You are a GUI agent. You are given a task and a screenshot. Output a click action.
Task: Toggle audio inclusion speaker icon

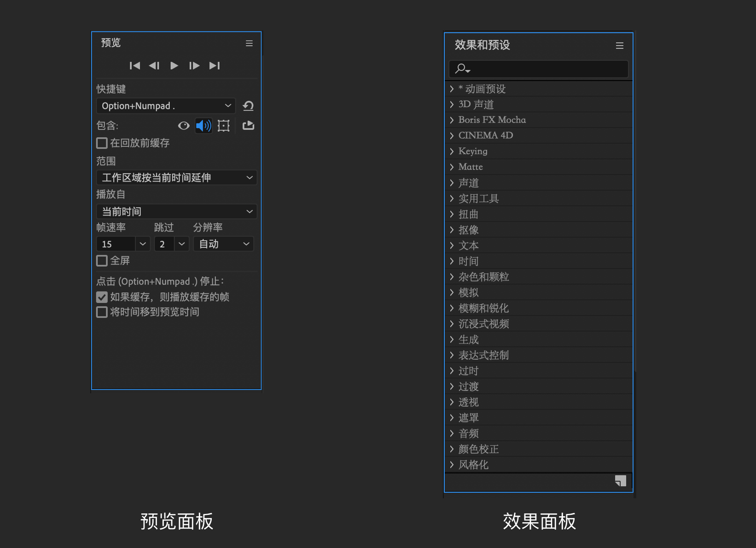[204, 126]
